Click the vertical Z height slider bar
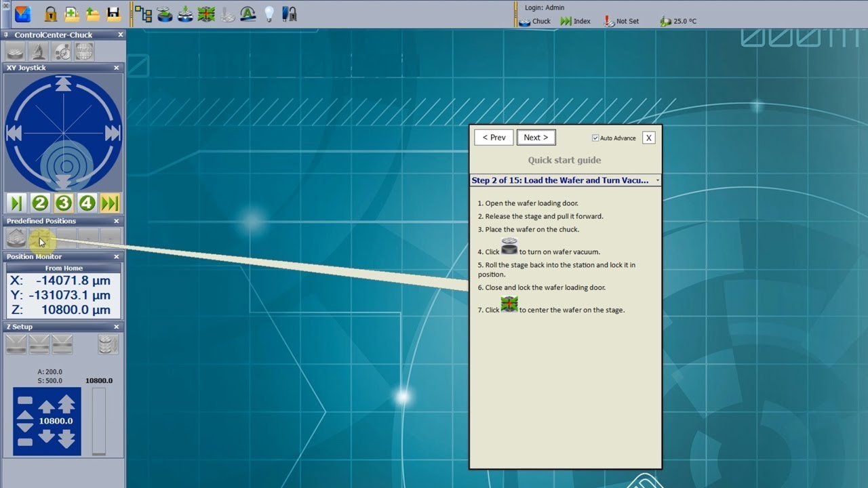This screenshot has height=488, width=868. point(99,421)
